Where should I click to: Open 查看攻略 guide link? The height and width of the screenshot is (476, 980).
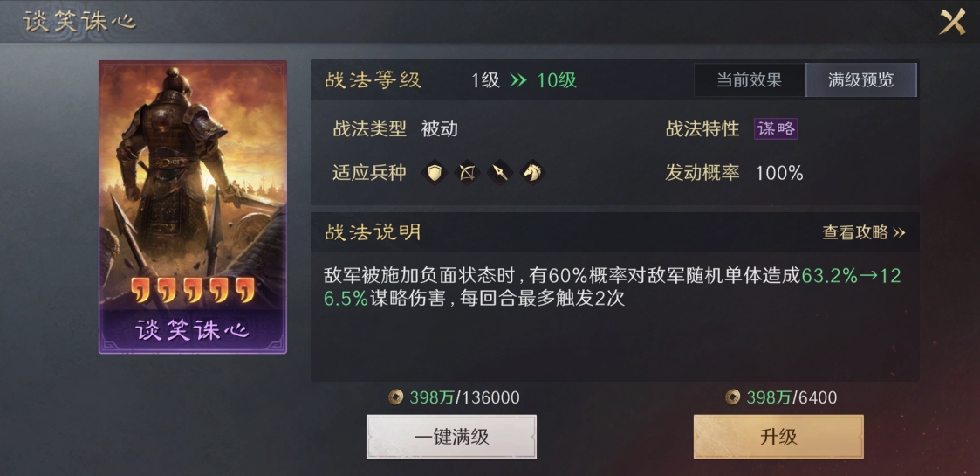(864, 232)
